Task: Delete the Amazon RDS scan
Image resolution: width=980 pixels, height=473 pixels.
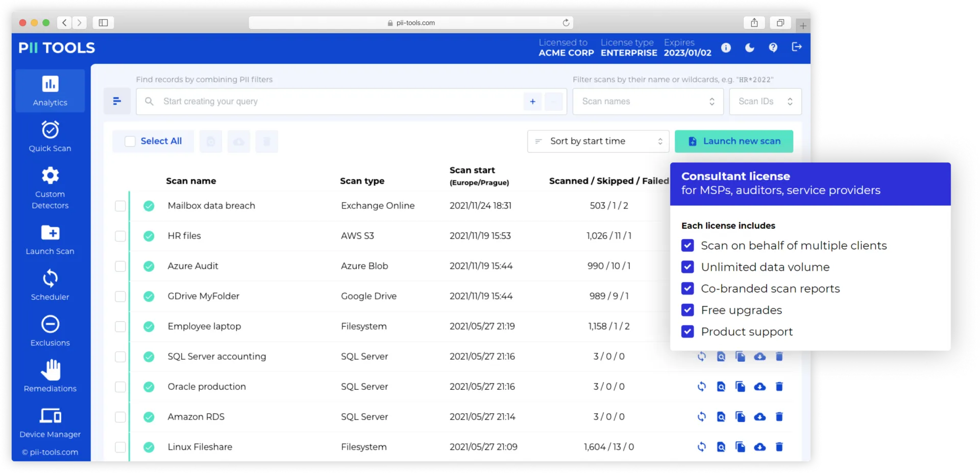Action: [779, 417]
